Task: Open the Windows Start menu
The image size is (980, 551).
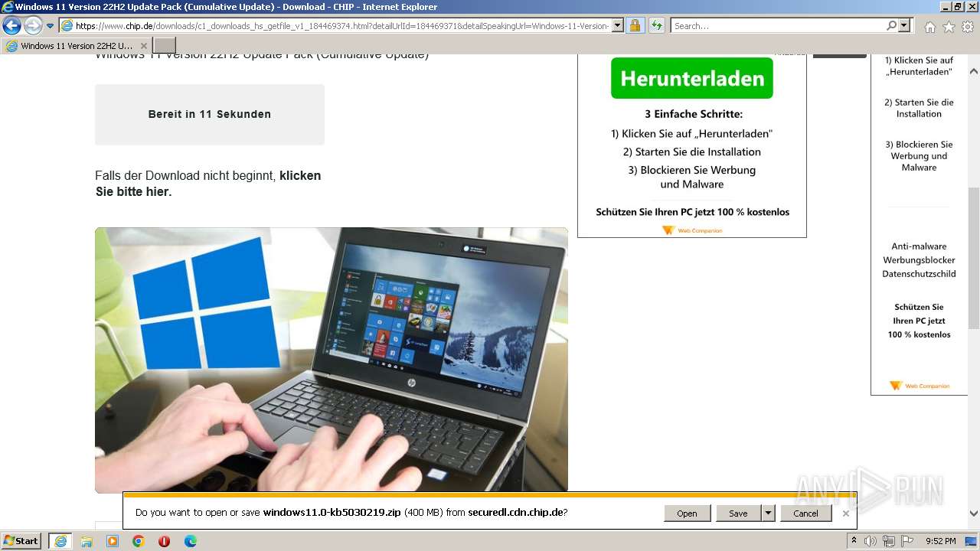Action: pos(21,541)
